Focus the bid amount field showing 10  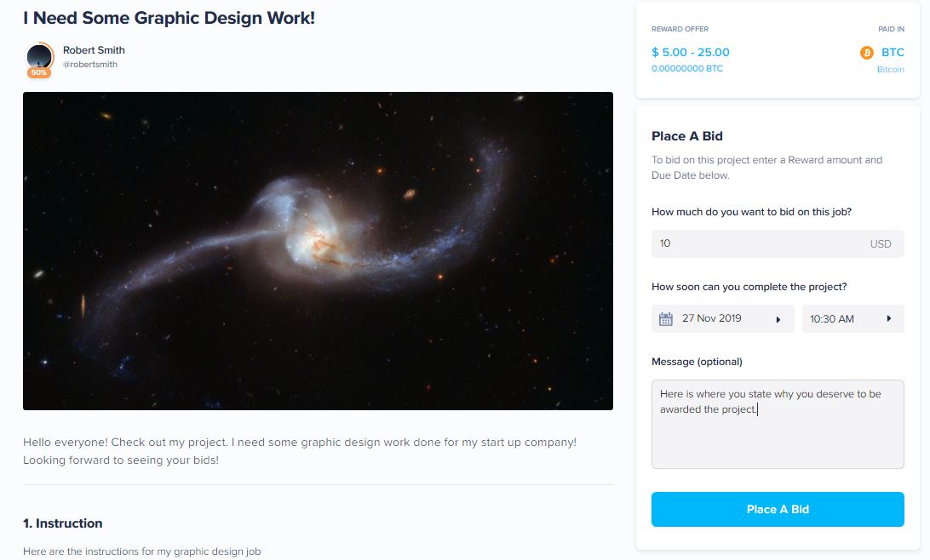point(758,243)
